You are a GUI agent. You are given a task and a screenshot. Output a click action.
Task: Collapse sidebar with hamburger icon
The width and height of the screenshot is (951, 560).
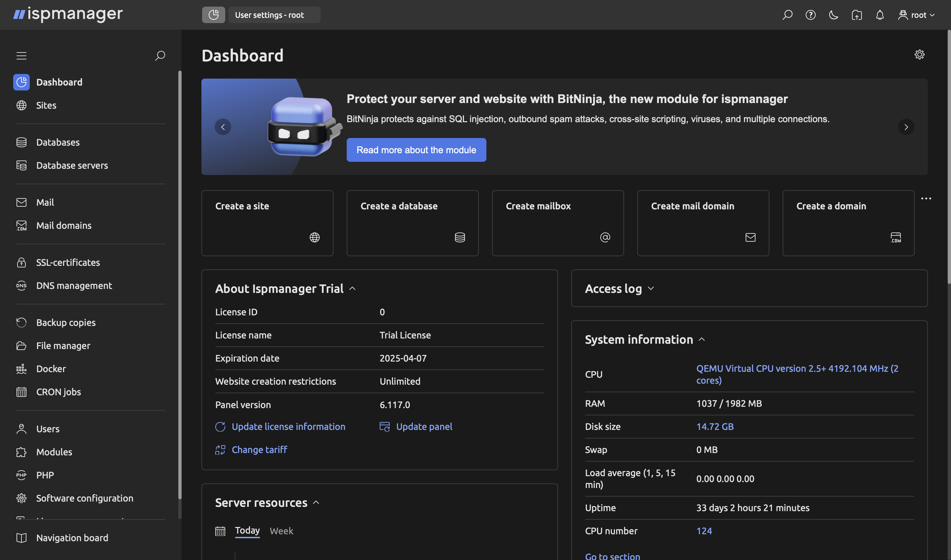pos(21,55)
